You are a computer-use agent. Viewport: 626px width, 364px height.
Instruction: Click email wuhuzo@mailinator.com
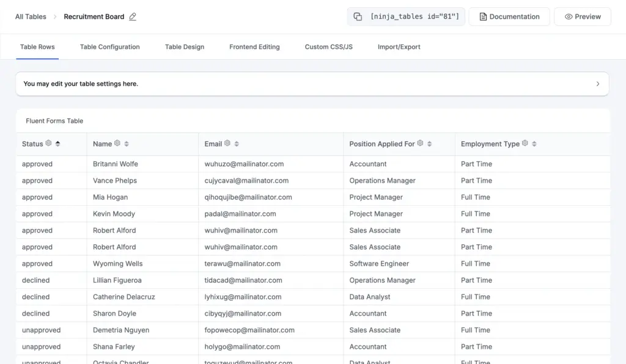tap(244, 164)
